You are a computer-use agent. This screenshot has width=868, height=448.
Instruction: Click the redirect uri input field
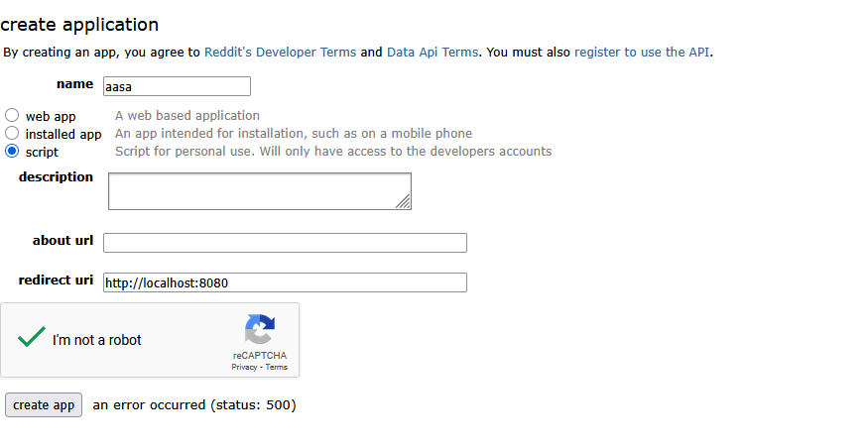pyautogui.click(x=285, y=282)
